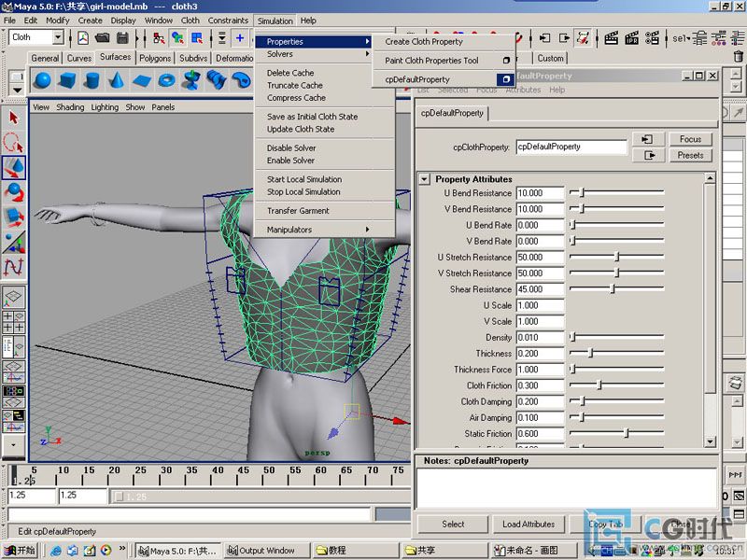
Task: Switch to Outliner and perspective layout
Action: coord(13,346)
